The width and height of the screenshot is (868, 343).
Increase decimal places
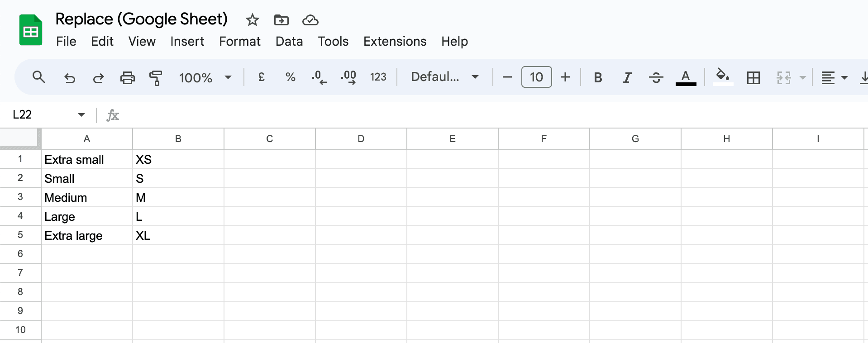pyautogui.click(x=348, y=77)
